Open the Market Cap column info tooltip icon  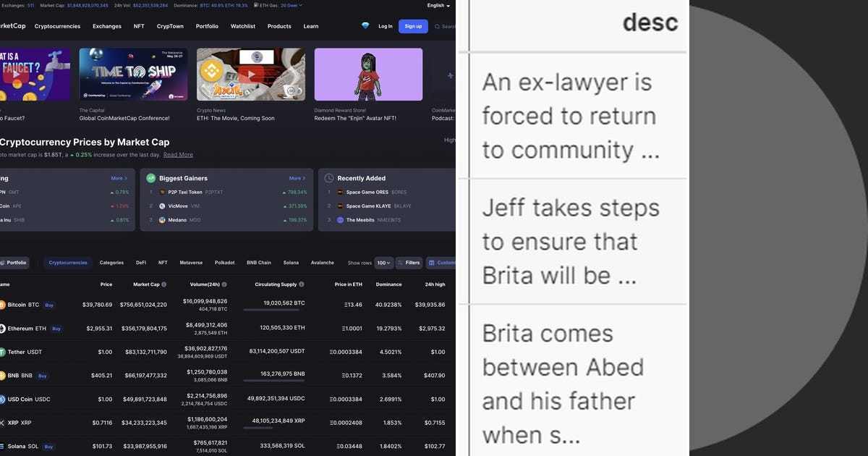pos(163,284)
